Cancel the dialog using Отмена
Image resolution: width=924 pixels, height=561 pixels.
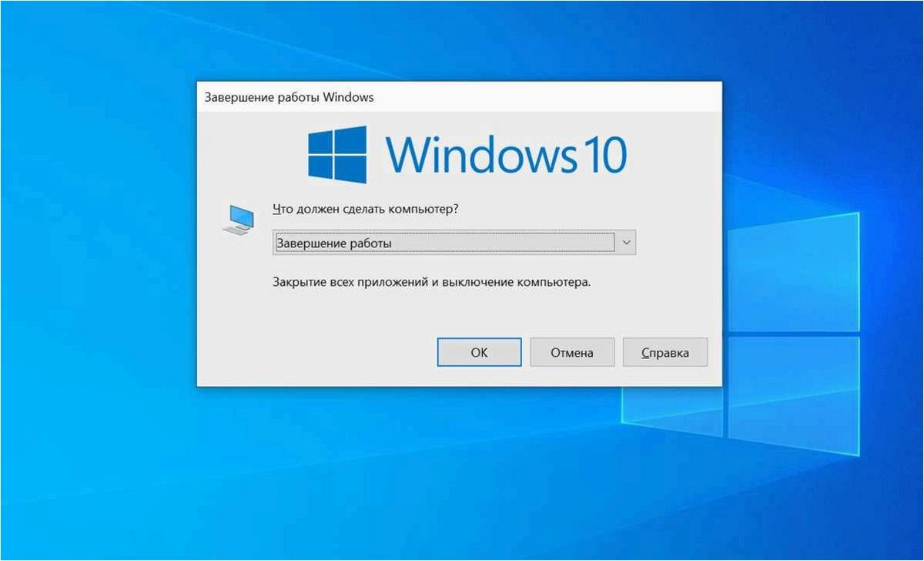[x=572, y=352]
